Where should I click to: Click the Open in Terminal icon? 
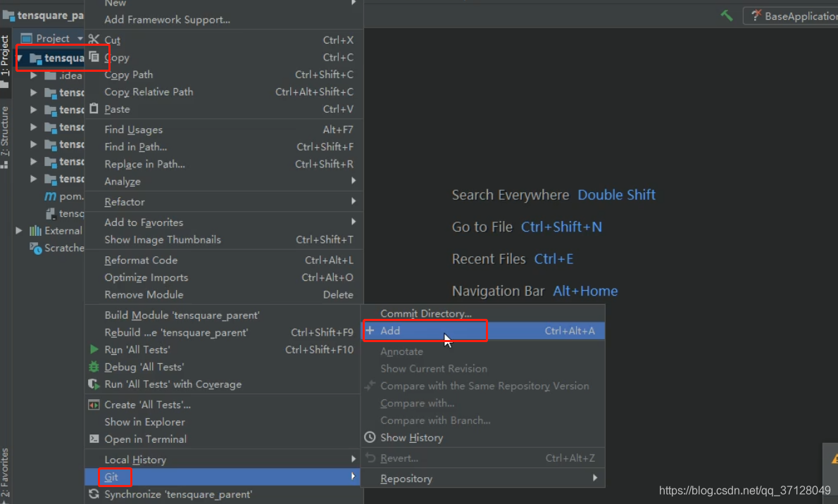pos(94,439)
